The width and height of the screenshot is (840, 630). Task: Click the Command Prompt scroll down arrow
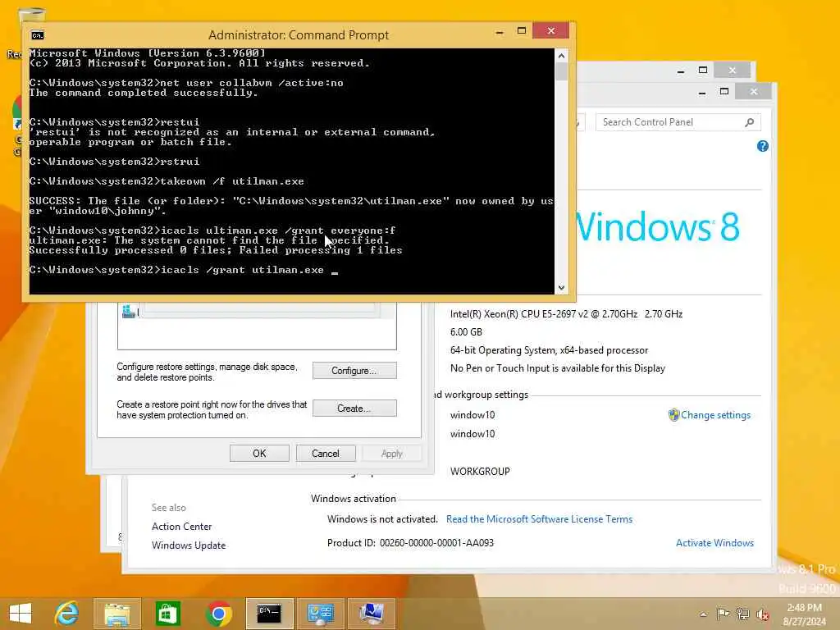point(561,288)
